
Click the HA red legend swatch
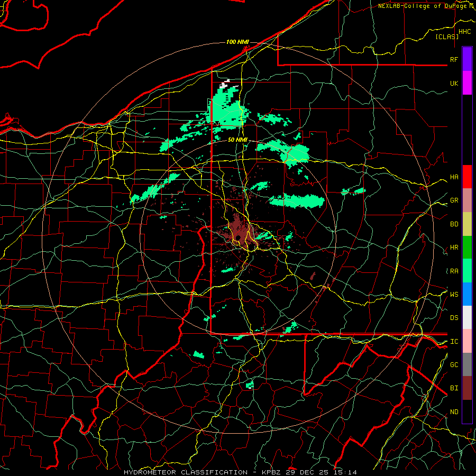467,177
